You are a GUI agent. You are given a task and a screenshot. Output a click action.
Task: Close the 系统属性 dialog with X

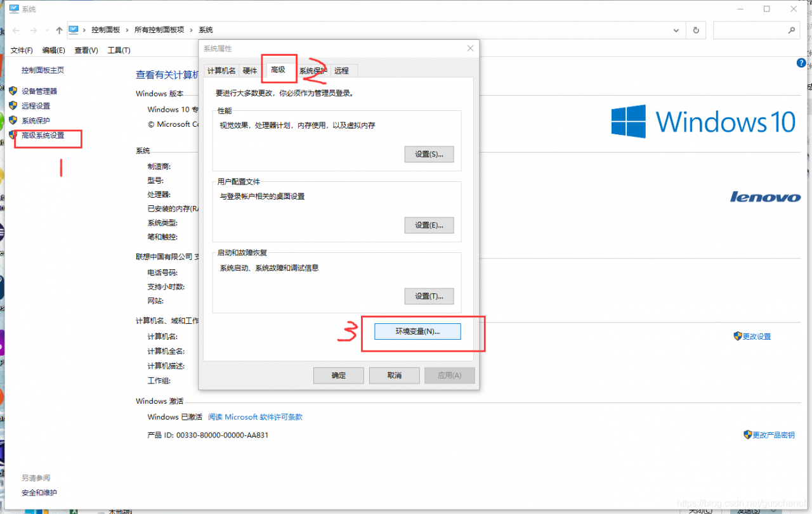tap(470, 48)
